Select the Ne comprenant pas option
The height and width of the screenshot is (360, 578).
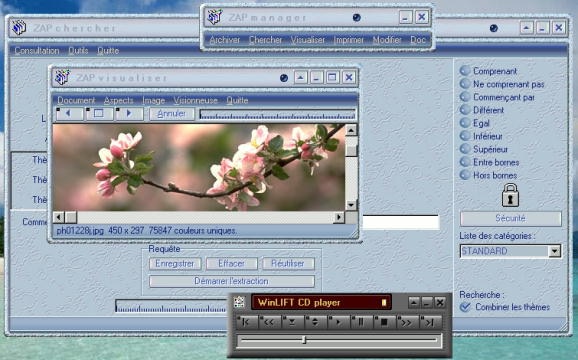[x=465, y=84]
